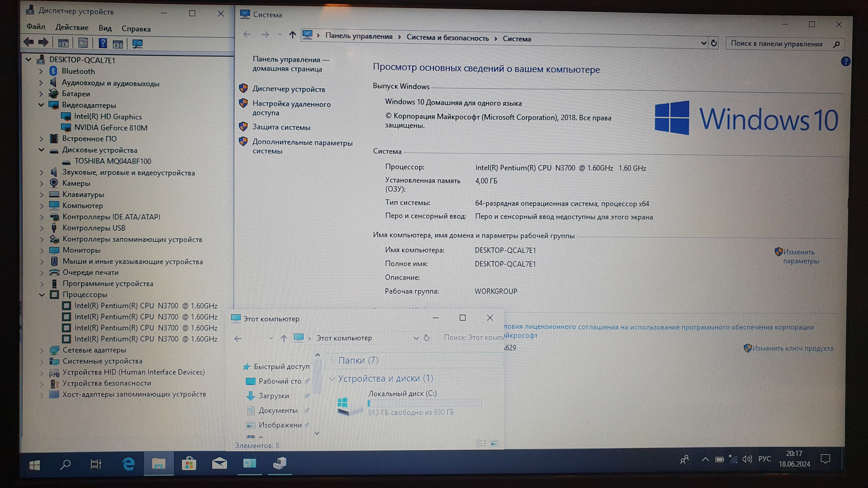
Task: Click the Properties toolbar icon in Device Manager
Action: [83, 43]
